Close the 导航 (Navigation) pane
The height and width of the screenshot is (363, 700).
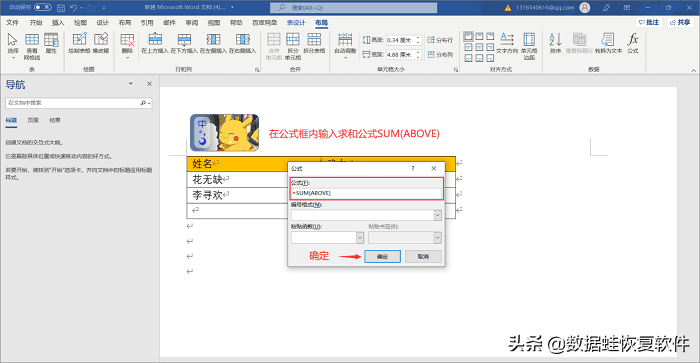click(149, 83)
